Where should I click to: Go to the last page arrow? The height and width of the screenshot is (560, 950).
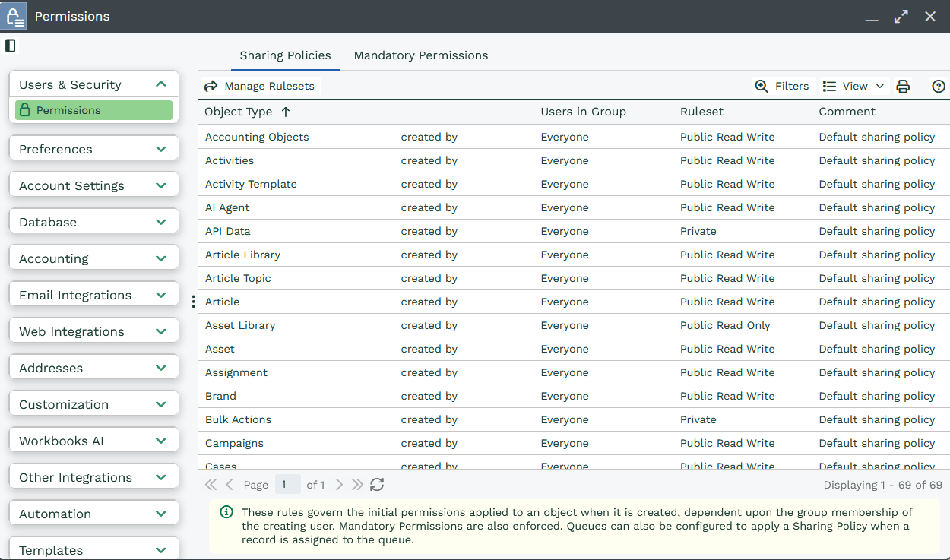point(357,485)
